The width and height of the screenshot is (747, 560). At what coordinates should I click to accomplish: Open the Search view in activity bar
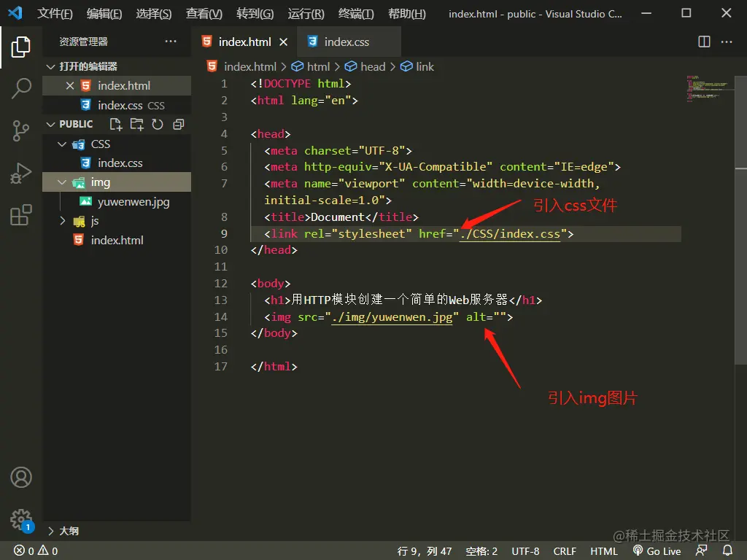20,88
